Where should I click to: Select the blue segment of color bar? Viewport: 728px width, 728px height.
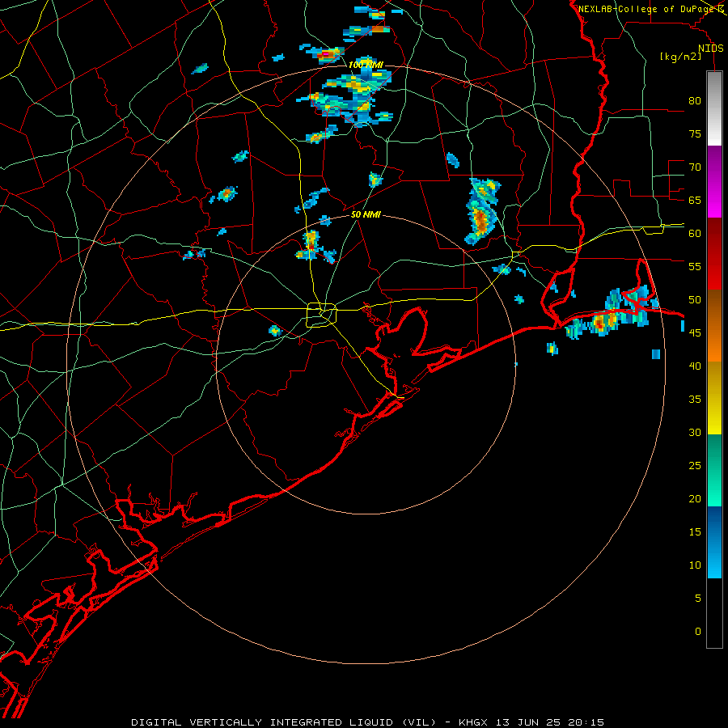click(714, 542)
